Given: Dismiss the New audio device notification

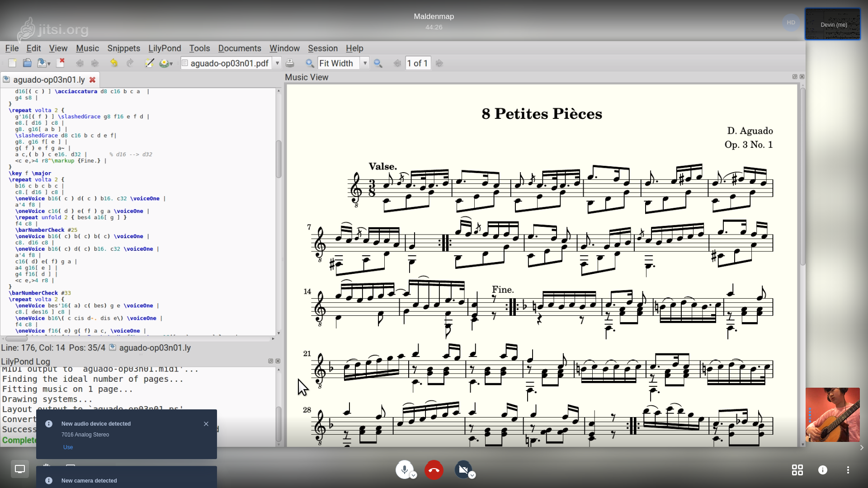Looking at the screenshot, I should tap(206, 424).
